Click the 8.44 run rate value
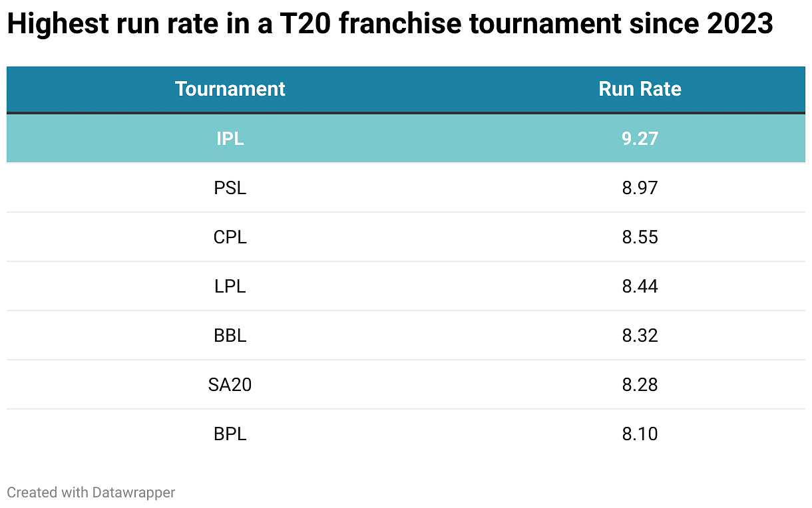The image size is (812, 508). pyautogui.click(x=640, y=287)
